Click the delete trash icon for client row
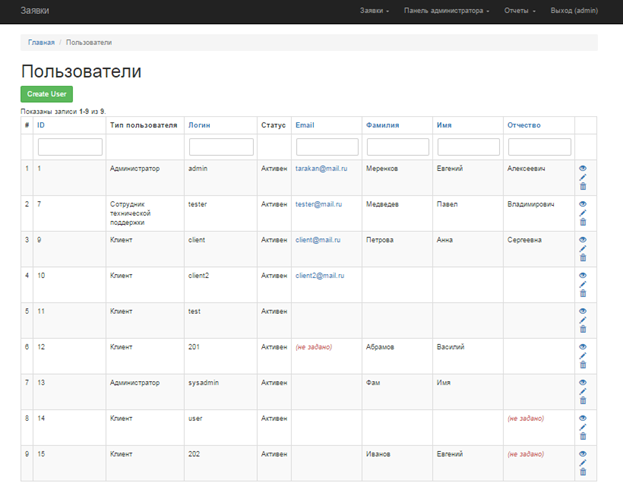This screenshot has height=502, width=623. 583,258
